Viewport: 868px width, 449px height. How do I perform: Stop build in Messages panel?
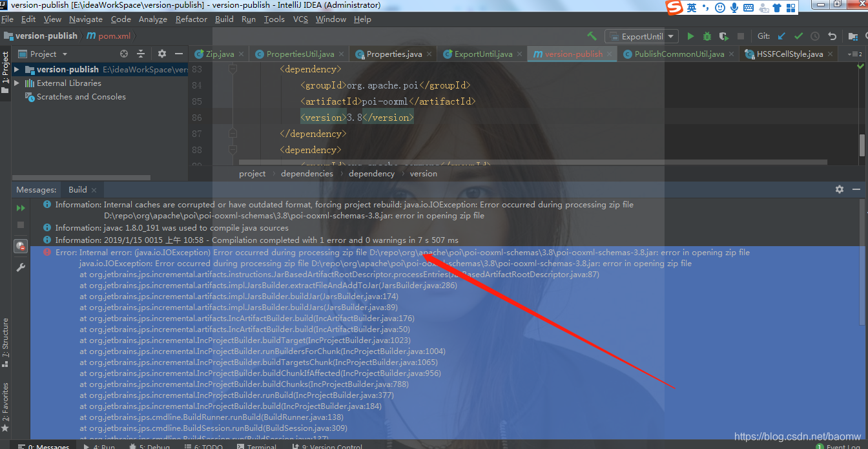(21, 225)
